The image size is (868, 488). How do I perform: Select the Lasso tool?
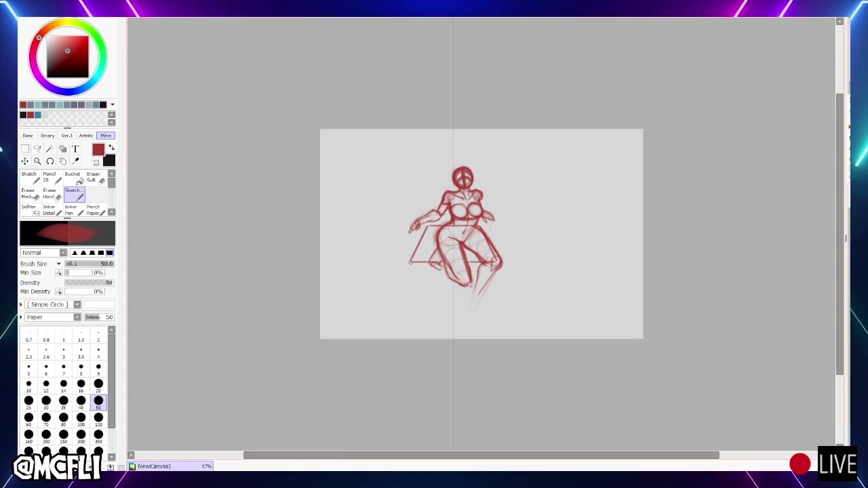[x=37, y=149]
